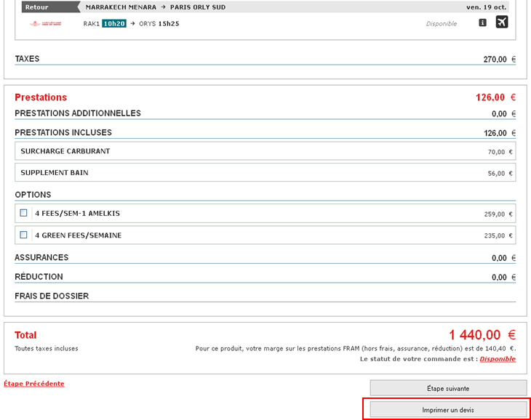The width and height of the screenshot is (531, 420).
Task: Enable the 4 GREEN FEES/SEMAINE option
Action: point(24,235)
